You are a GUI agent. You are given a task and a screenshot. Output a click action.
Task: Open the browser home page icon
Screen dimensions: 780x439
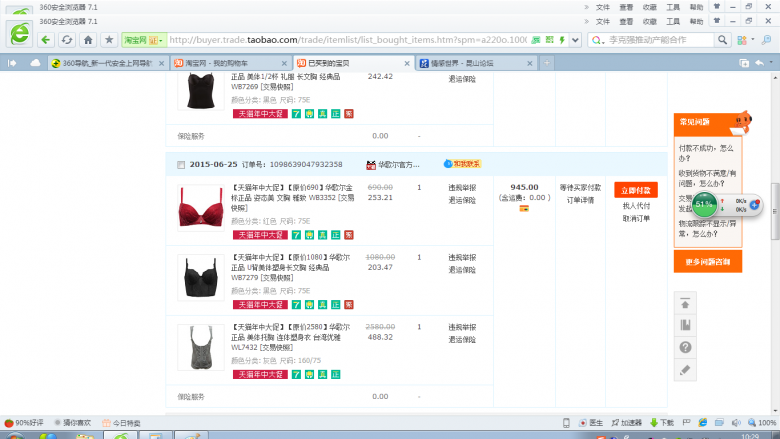[88, 40]
